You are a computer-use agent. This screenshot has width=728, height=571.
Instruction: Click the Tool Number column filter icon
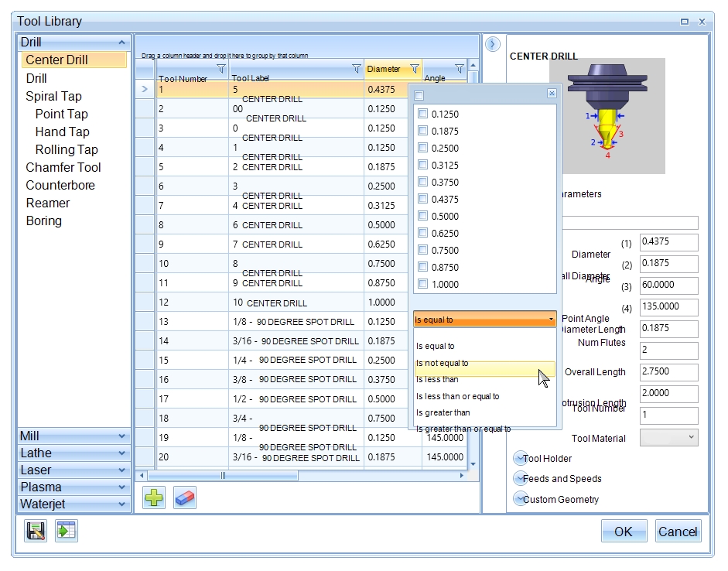[x=221, y=69]
